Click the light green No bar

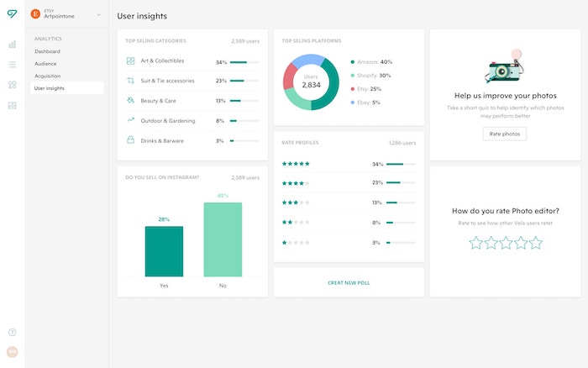pyautogui.click(x=223, y=239)
